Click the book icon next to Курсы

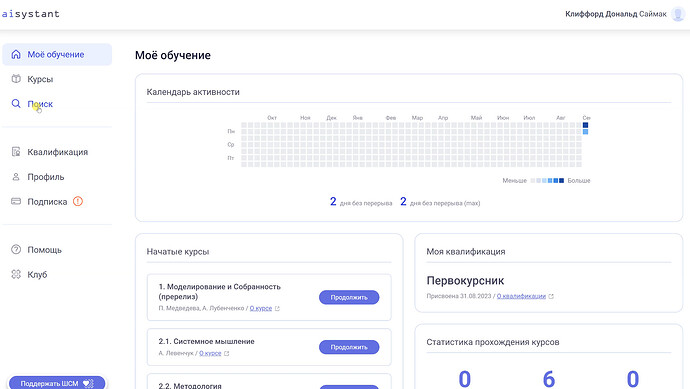point(16,79)
